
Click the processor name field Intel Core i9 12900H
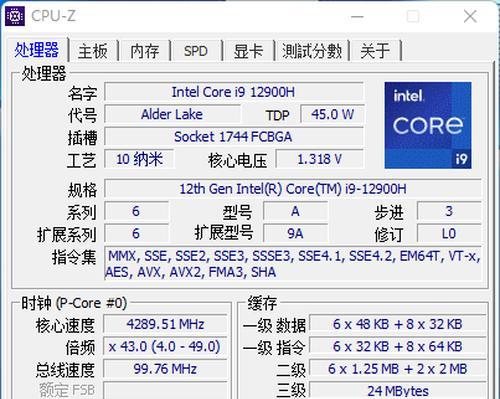pos(234,92)
